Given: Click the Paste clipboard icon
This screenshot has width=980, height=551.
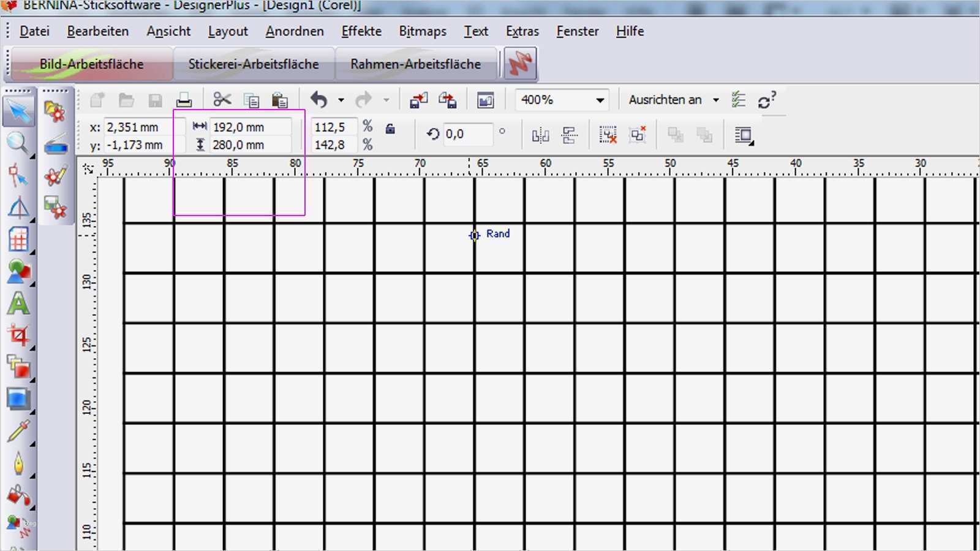Looking at the screenshot, I should pos(280,100).
